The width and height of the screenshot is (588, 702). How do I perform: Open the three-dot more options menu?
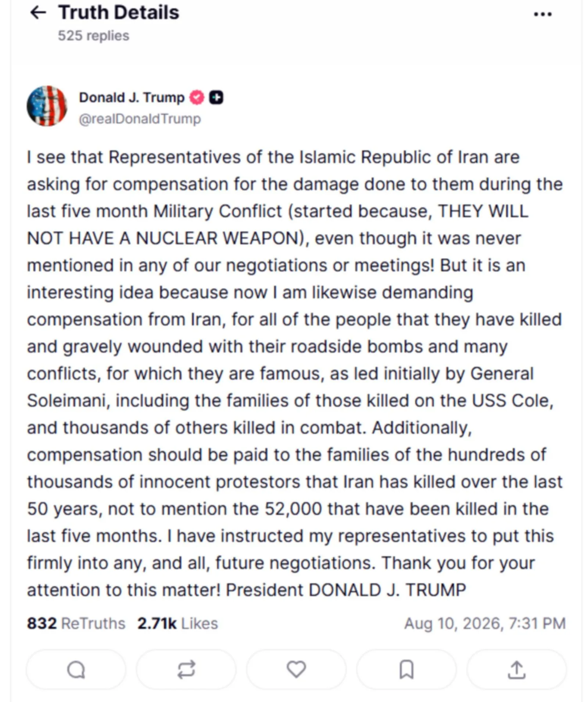[542, 14]
